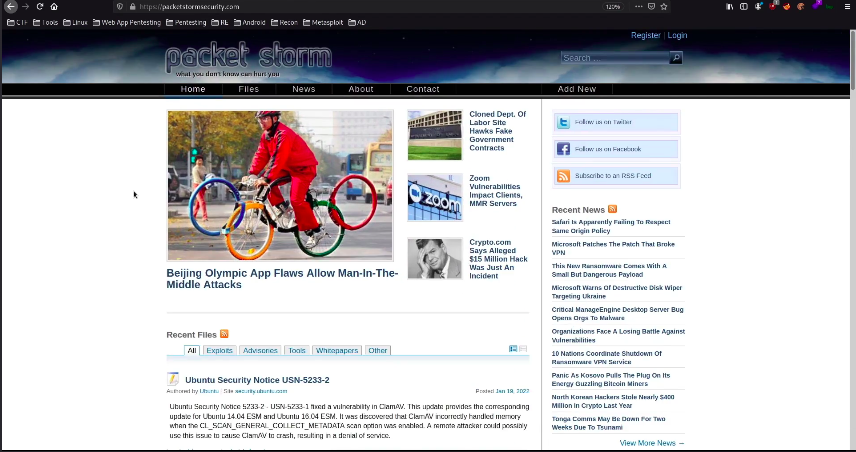Open the View More News link
This screenshot has width=856, height=452.
(x=651, y=443)
